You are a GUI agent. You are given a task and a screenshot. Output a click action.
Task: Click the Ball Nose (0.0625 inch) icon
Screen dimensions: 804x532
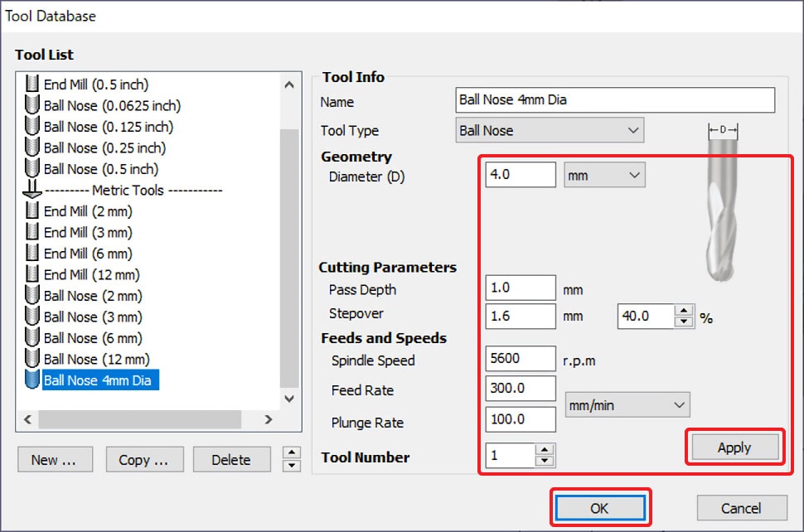coord(32,105)
